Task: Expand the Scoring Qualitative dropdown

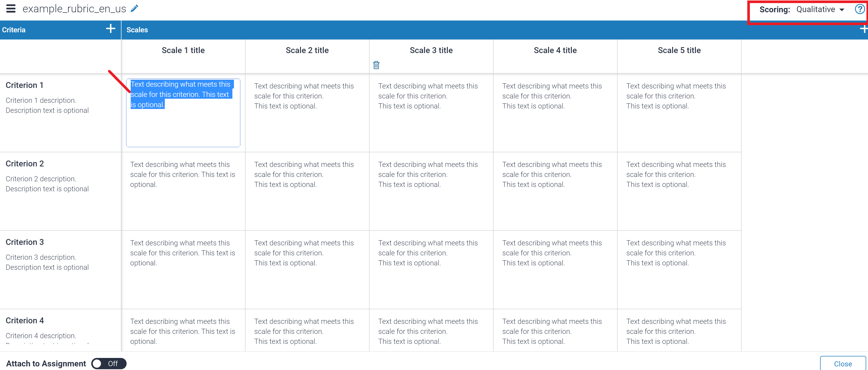Action: coord(821,9)
